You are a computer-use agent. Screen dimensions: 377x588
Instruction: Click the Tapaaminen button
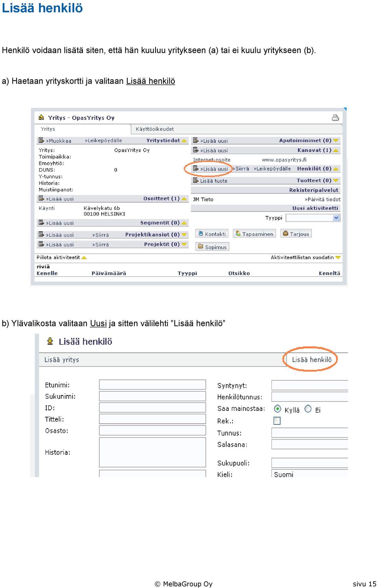click(x=254, y=234)
